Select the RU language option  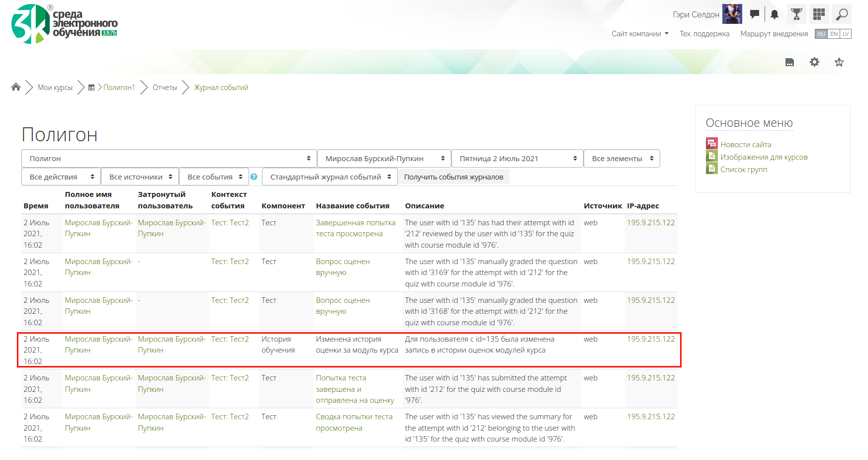[821, 34]
